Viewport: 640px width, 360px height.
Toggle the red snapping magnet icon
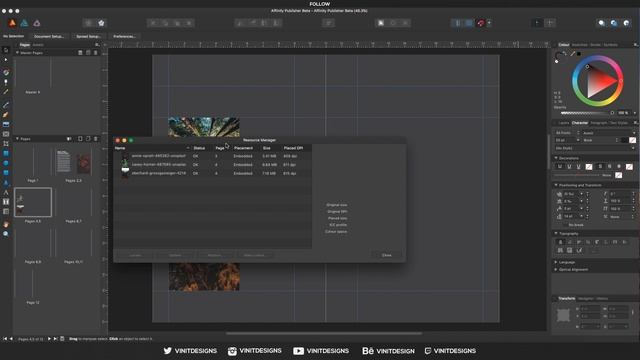tap(481, 23)
